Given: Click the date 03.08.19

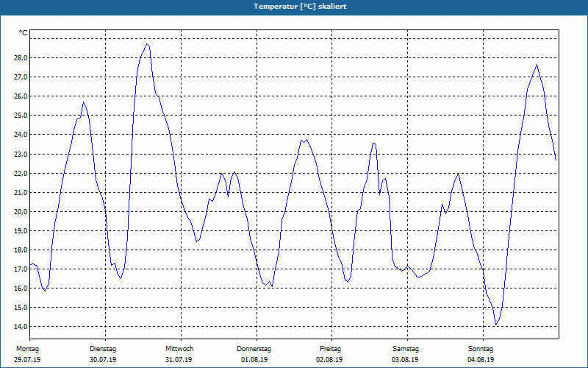Looking at the screenshot, I should tap(405, 359).
